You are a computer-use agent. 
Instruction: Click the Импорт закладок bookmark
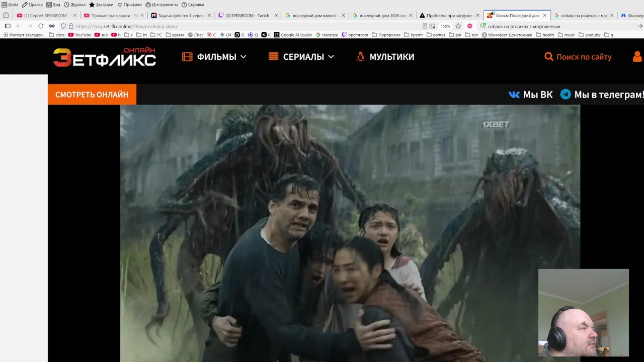(24, 35)
